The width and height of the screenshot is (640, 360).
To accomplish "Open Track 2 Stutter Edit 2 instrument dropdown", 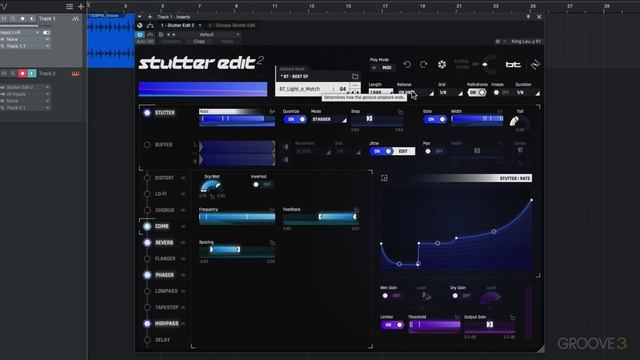I will coord(25,87).
